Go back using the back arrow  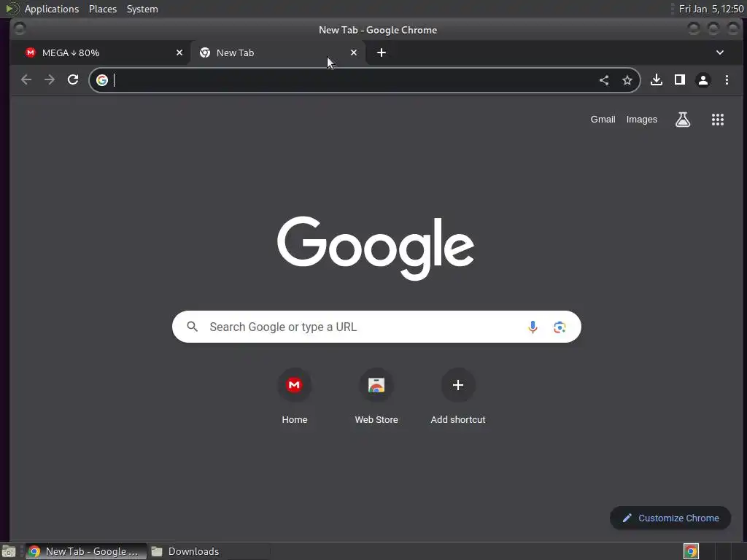click(x=26, y=80)
